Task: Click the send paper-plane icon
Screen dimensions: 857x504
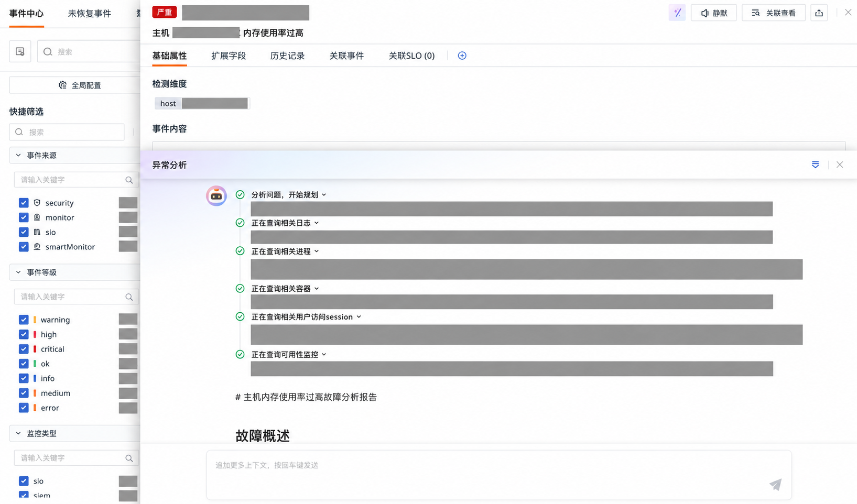Action: [775, 485]
